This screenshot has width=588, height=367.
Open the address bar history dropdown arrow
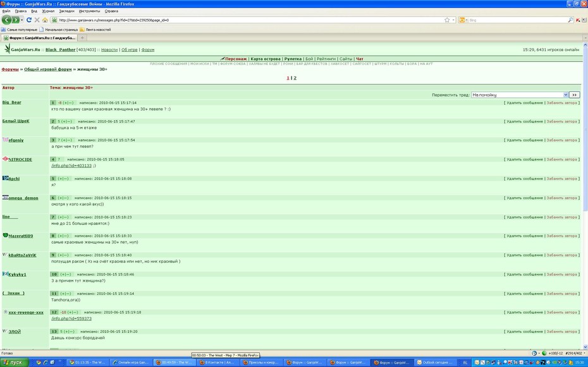(x=453, y=20)
